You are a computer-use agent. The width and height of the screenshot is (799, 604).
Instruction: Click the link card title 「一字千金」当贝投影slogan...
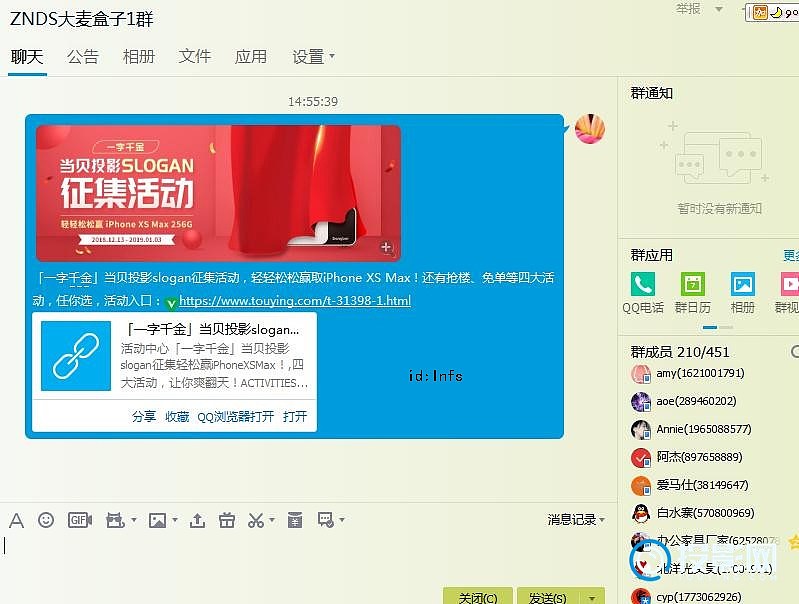(x=212, y=329)
